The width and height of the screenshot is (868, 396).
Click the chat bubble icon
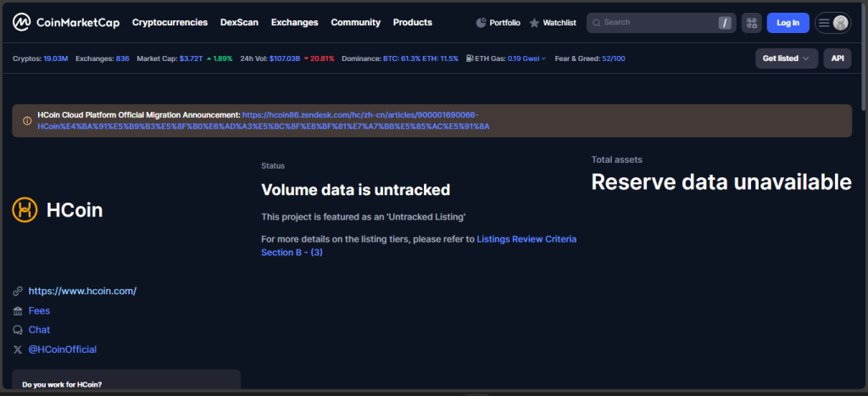tap(18, 330)
